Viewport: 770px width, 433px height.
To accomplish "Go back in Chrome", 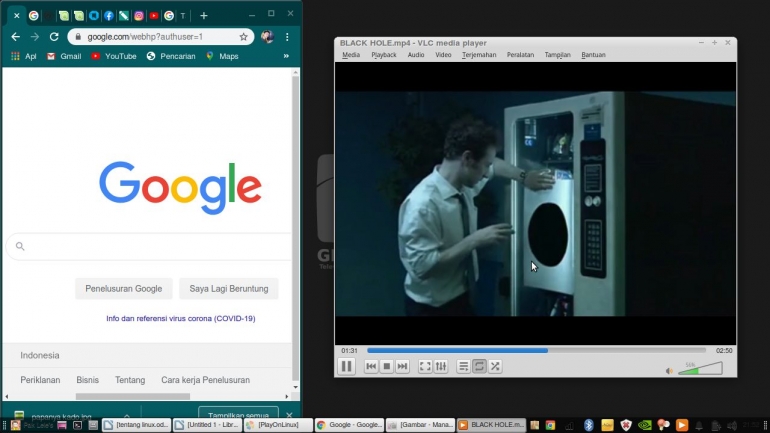I will pos(16,37).
